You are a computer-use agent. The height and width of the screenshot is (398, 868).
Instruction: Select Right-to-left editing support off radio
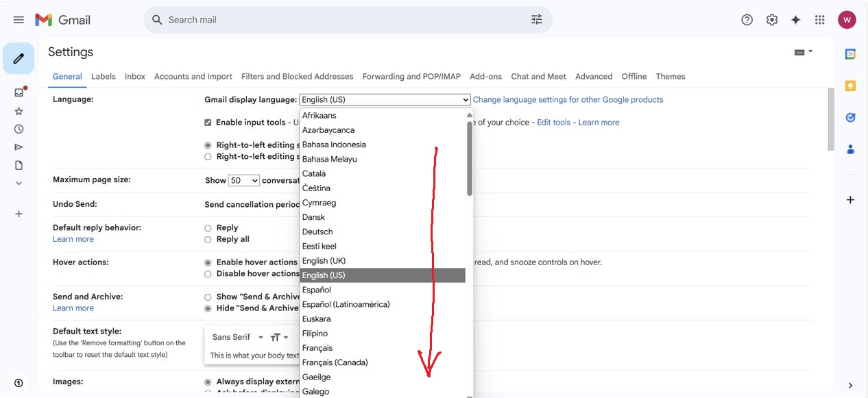[208, 145]
